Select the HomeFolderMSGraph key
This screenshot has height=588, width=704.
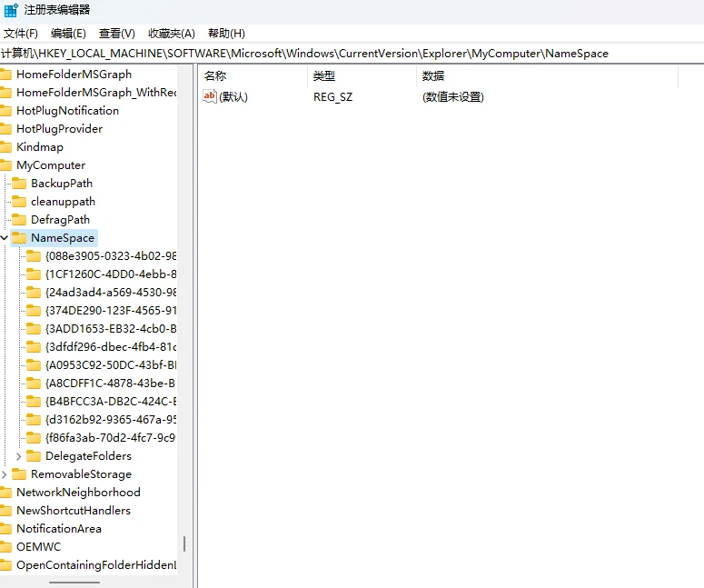coord(74,75)
